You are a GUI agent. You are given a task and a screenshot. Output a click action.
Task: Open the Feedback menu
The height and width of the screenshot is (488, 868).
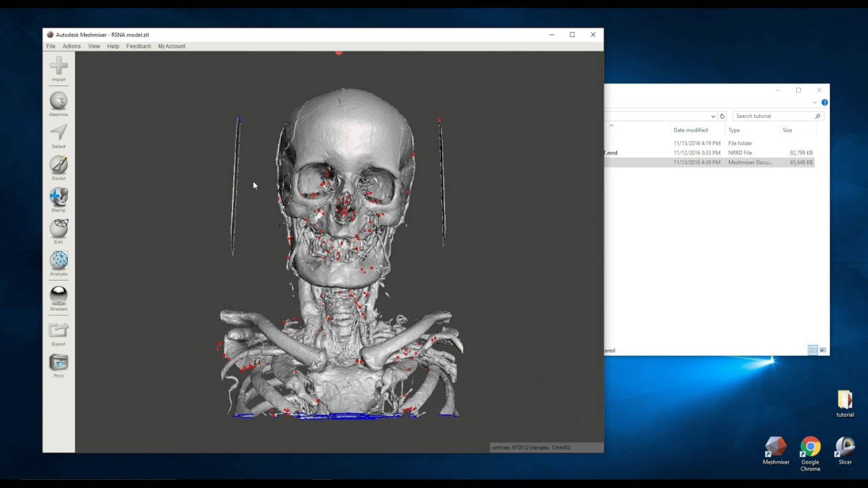pyautogui.click(x=138, y=46)
